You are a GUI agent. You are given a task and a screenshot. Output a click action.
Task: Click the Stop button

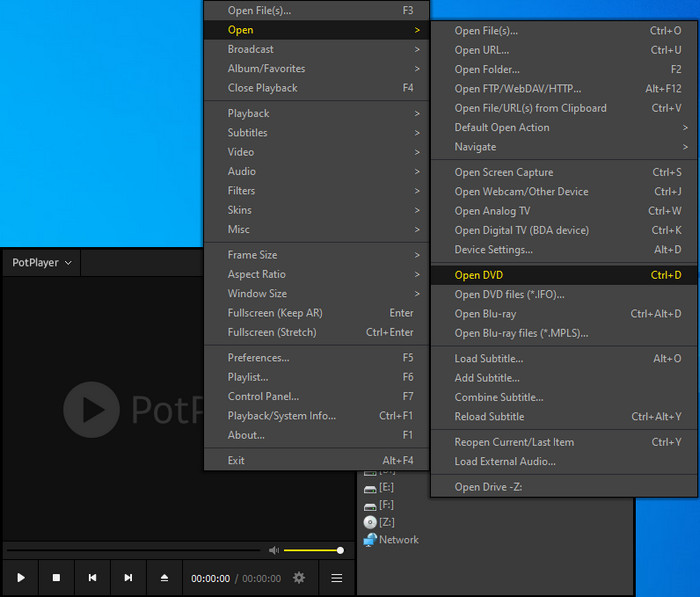[x=56, y=578]
